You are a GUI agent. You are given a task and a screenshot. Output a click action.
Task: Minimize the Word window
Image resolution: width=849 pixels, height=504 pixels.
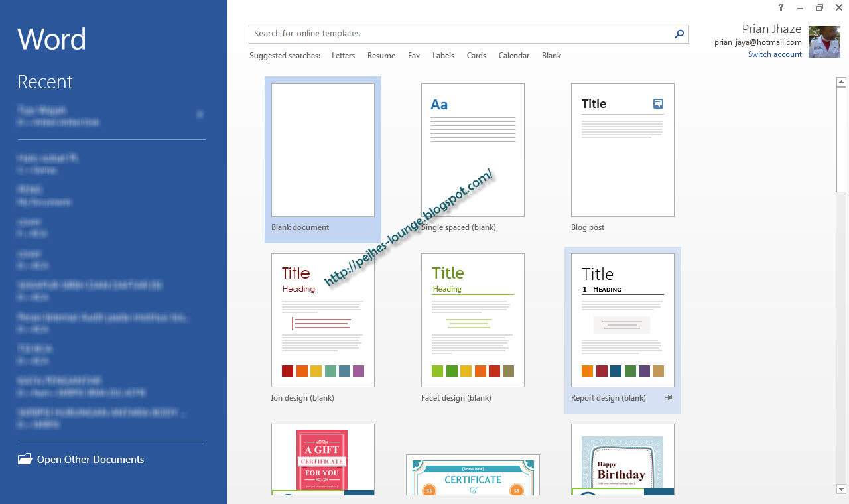801,7
